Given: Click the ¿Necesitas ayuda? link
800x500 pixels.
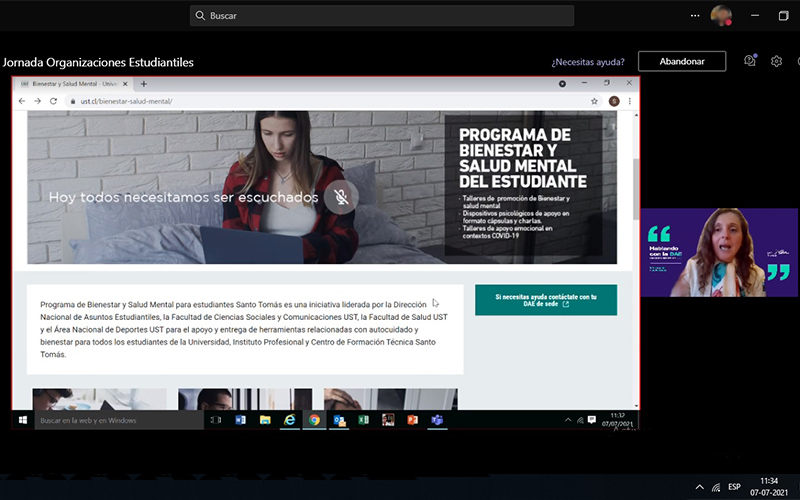Looking at the screenshot, I should click(x=588, y=62).
